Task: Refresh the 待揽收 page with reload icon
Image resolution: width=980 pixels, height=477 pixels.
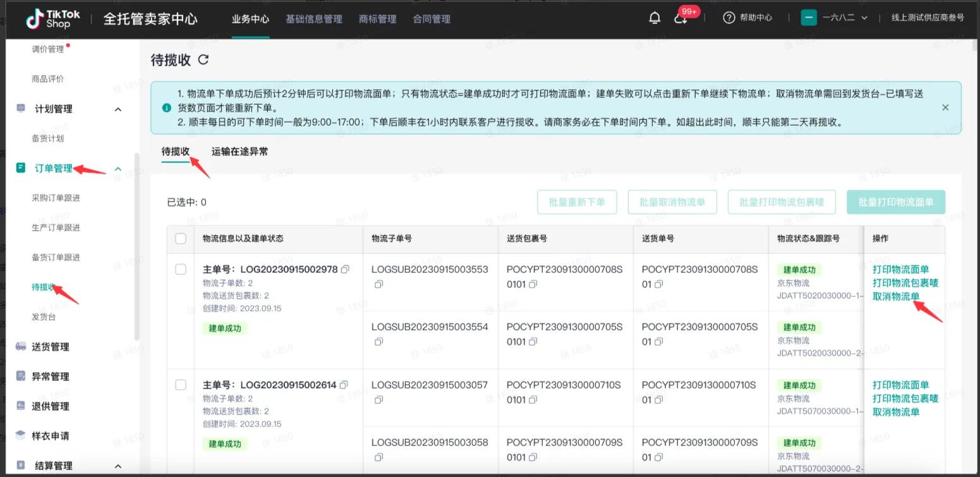Action: coord(203,60)
